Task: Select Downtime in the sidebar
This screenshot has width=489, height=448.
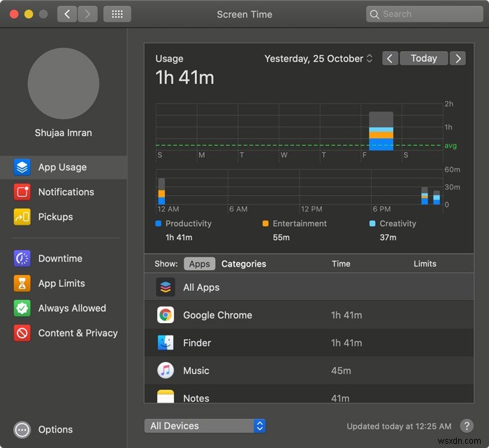Action: (64, 258)
